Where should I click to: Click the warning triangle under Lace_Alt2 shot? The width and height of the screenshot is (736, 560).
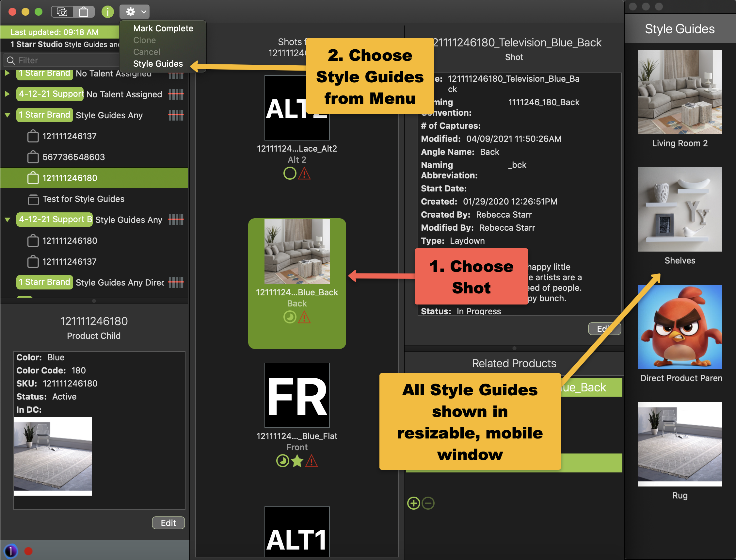coord(304,174)
